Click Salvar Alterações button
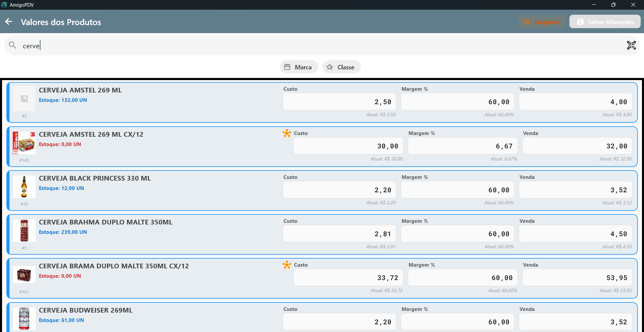644x332 pixels. (605, 22)
